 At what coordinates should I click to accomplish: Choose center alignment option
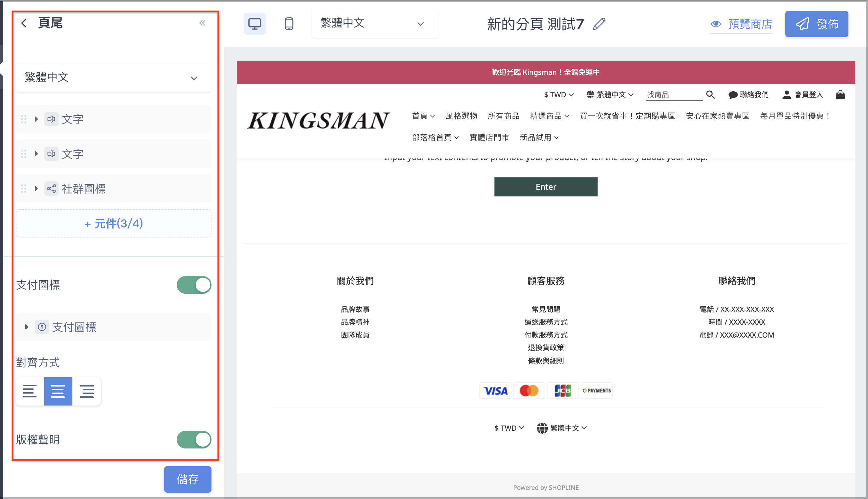(58, 391)
